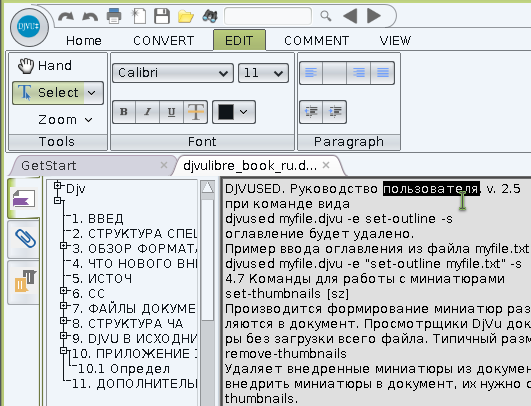Open the EDIT ribbon tab
This screenshot has height=406, width=531.
[x=239, y=41]
